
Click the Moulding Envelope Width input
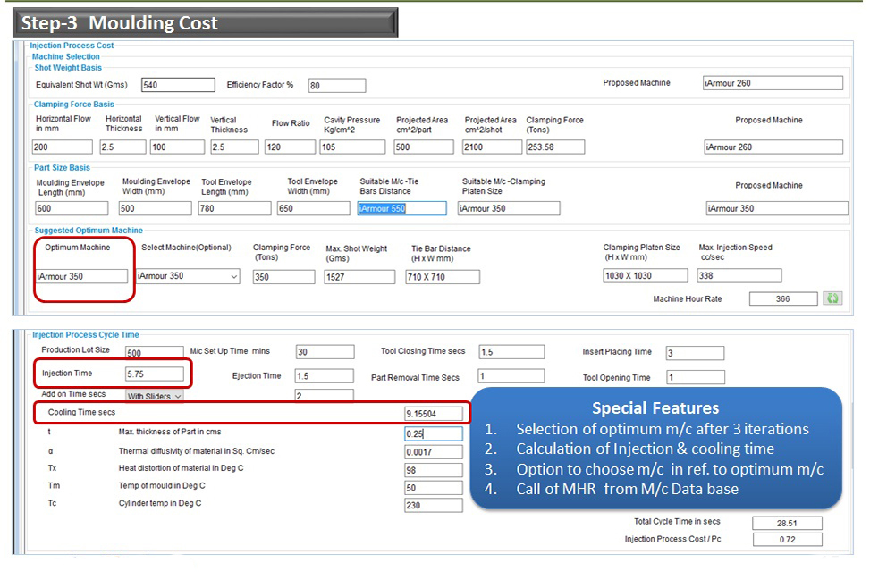[156, 208]
